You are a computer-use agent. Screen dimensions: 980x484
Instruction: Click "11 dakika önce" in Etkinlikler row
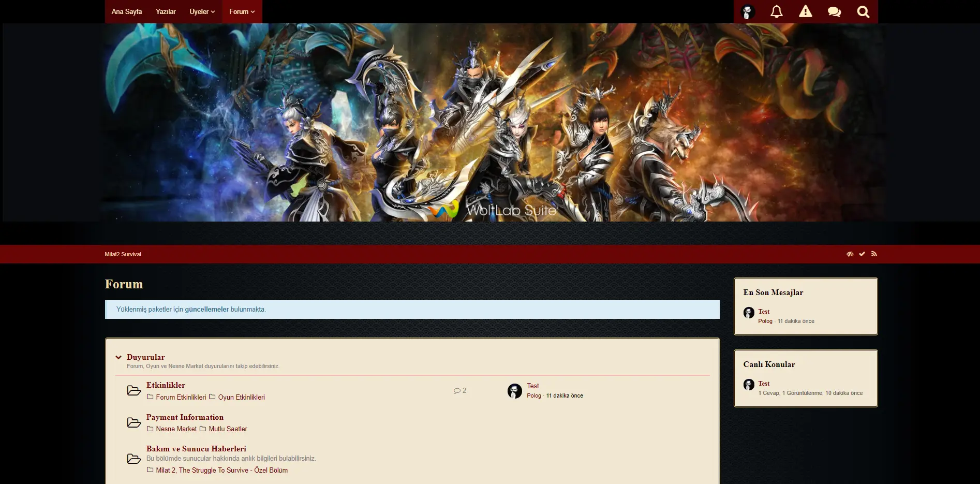[x=565, y=395]
